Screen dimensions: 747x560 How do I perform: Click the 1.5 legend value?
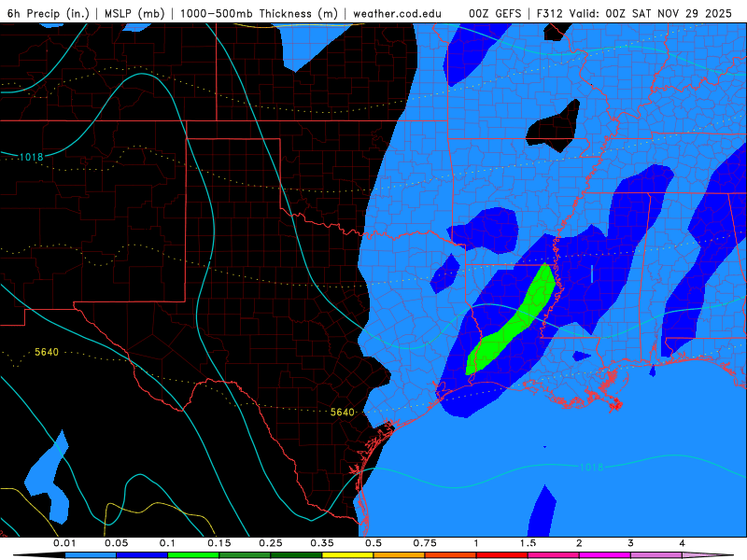point(528,543)
